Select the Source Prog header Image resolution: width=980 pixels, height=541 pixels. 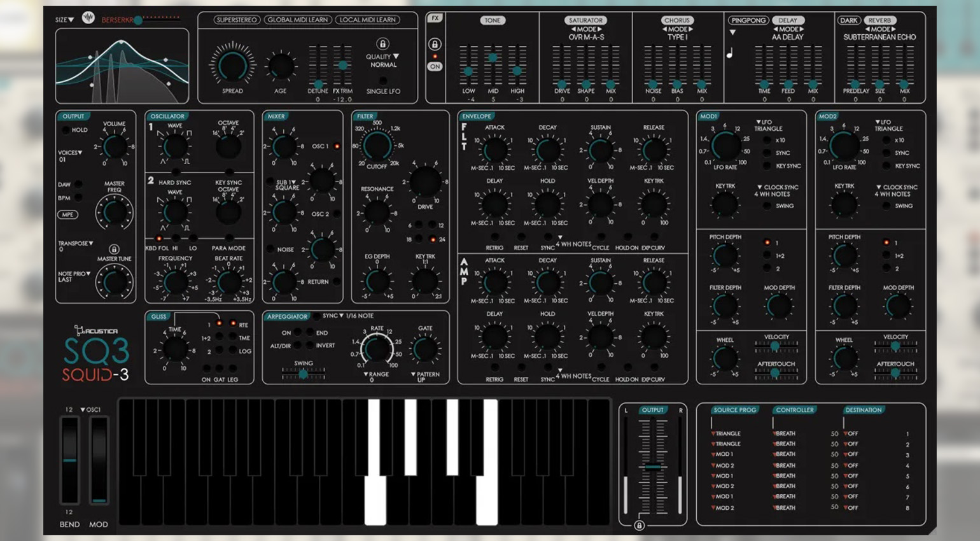click(734, 410)
